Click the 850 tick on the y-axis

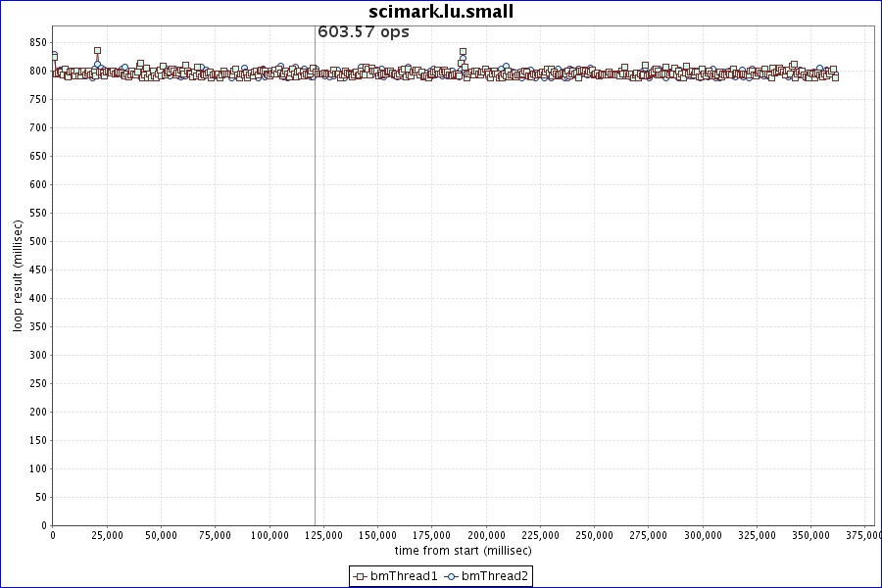(x=38, y=42)
